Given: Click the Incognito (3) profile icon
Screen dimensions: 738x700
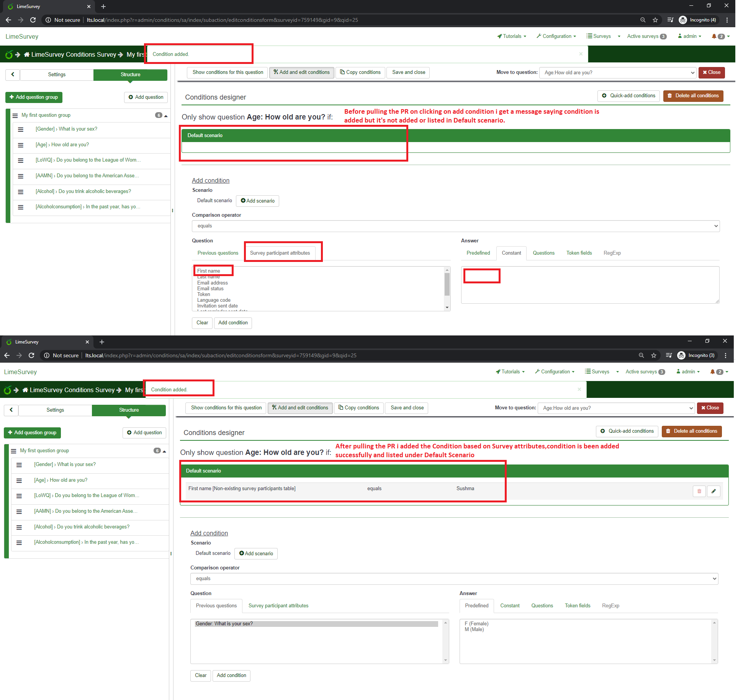Looking at the screenshot, I should (x=681, y=355).
